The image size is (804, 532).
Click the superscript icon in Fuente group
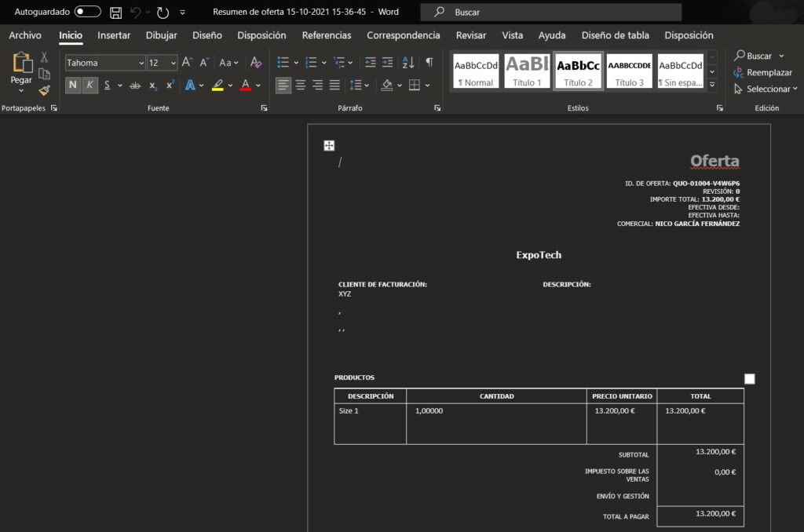coord(170,84)
